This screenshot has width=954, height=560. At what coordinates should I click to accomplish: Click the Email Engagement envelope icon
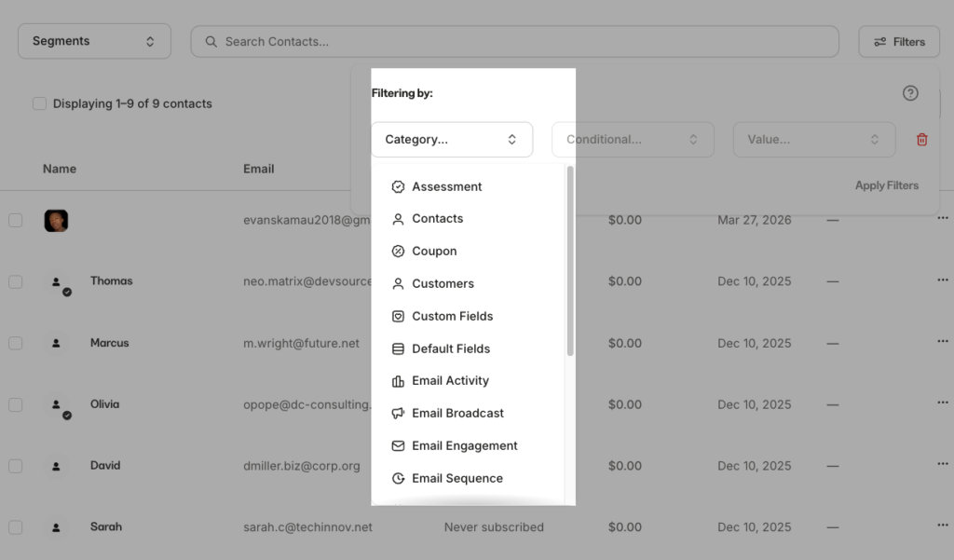pyautogui.click(x=398, y=446)
